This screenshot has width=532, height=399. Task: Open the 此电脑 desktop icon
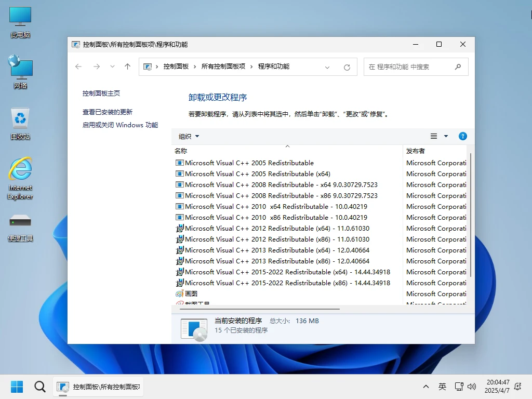[x=20, y=22]
